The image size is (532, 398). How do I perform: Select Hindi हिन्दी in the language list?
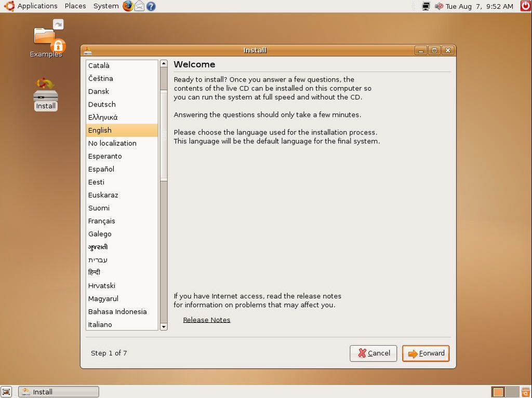pyautogui.click(x=122, y=272)
